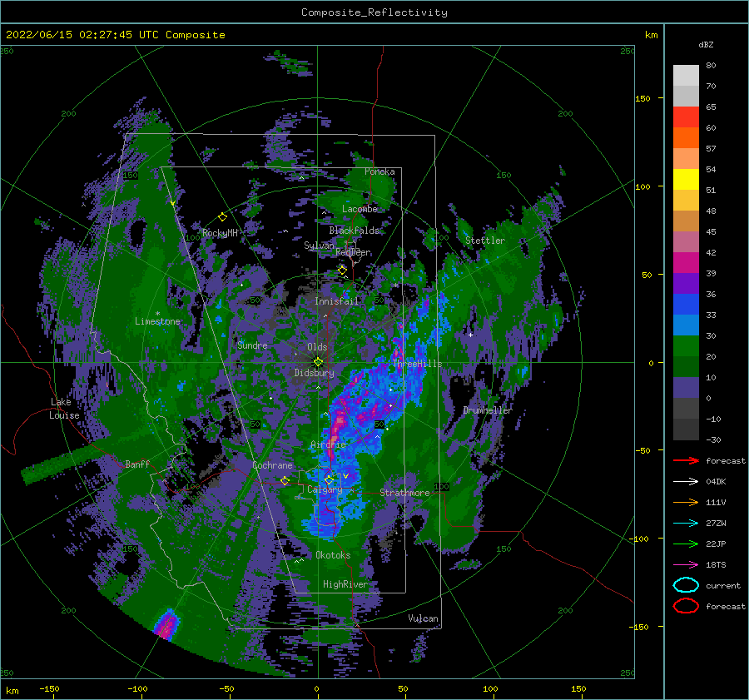Click the Calgary city label
Viewport: 749px width, 700px height.
pyautogui.click(x=325, y=489)
